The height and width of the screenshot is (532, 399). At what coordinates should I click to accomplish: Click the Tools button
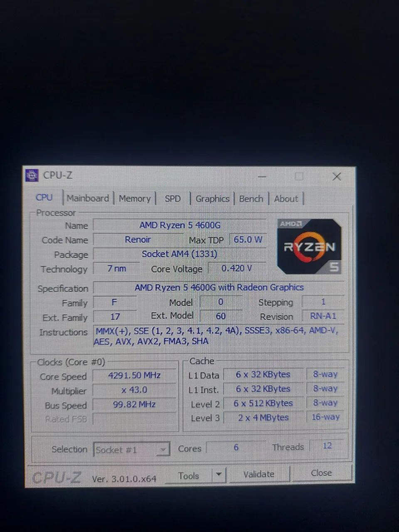click(x=189, y=475)
